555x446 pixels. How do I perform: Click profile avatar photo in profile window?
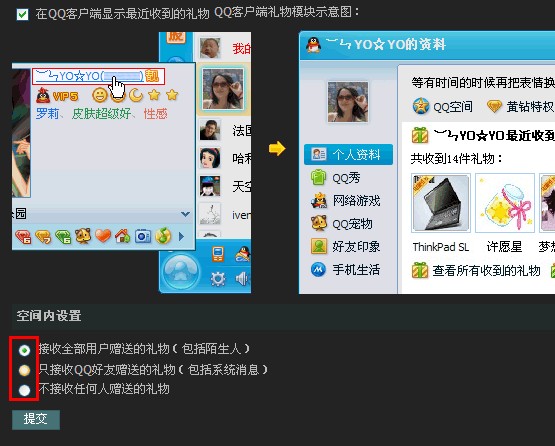pyautogui.click(x=348, y=102)
